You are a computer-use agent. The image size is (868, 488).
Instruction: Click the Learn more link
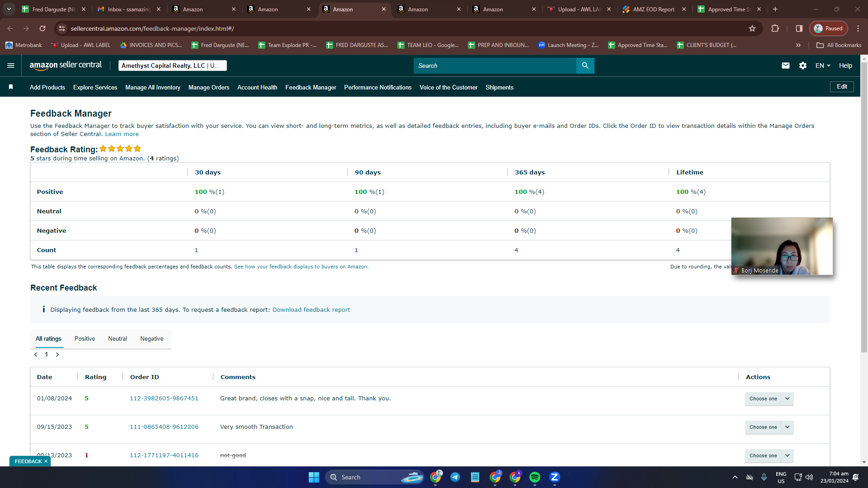pos(122,134)
